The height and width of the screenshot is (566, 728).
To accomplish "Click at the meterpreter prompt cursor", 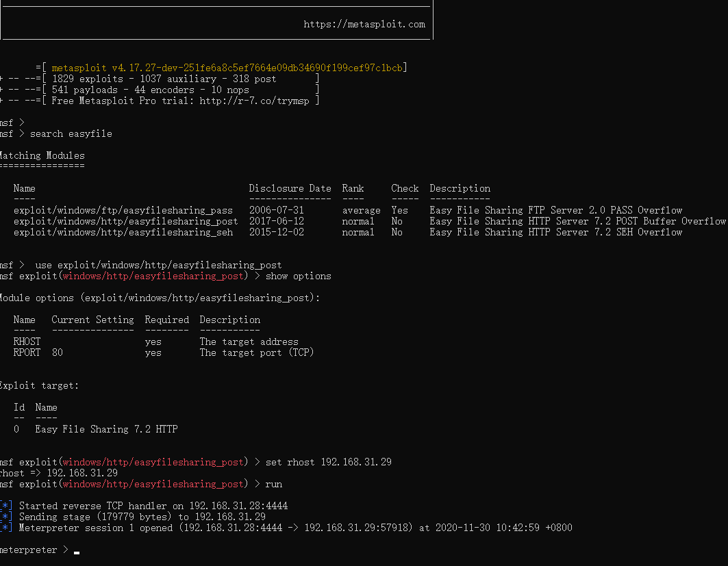I will [x=77, y=551].
